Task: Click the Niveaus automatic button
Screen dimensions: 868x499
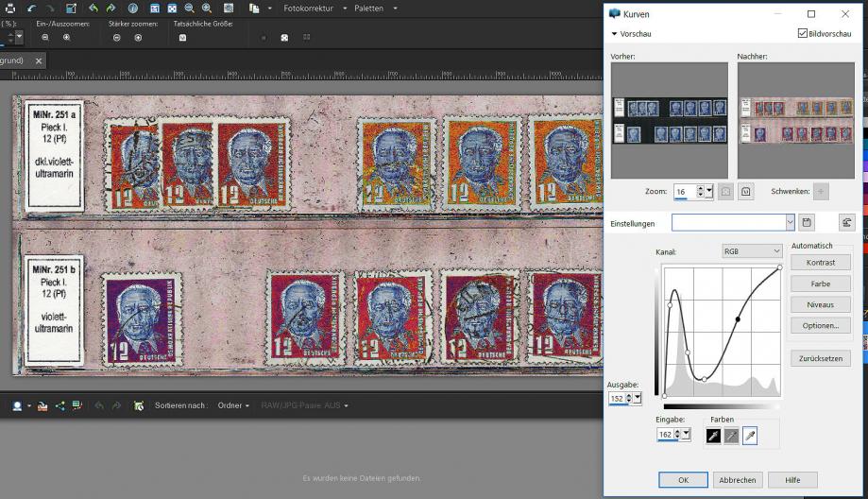Action: click(x=821, y=304)
